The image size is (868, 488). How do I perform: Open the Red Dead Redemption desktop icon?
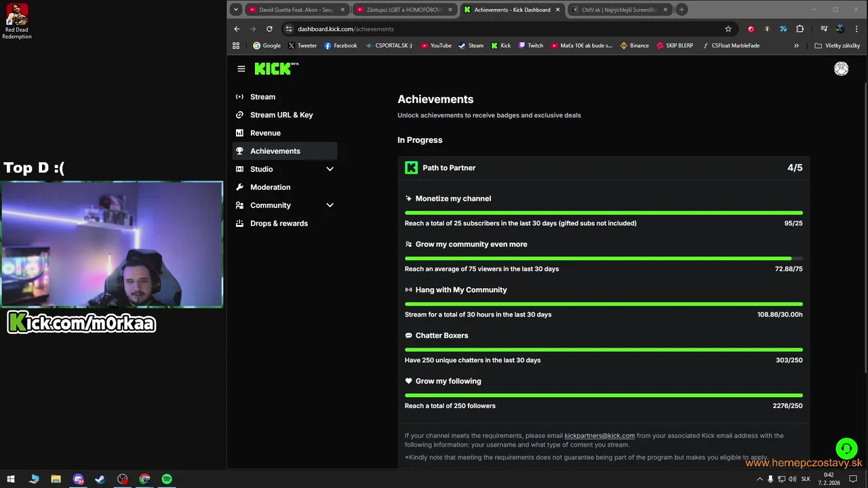(17, 21)
